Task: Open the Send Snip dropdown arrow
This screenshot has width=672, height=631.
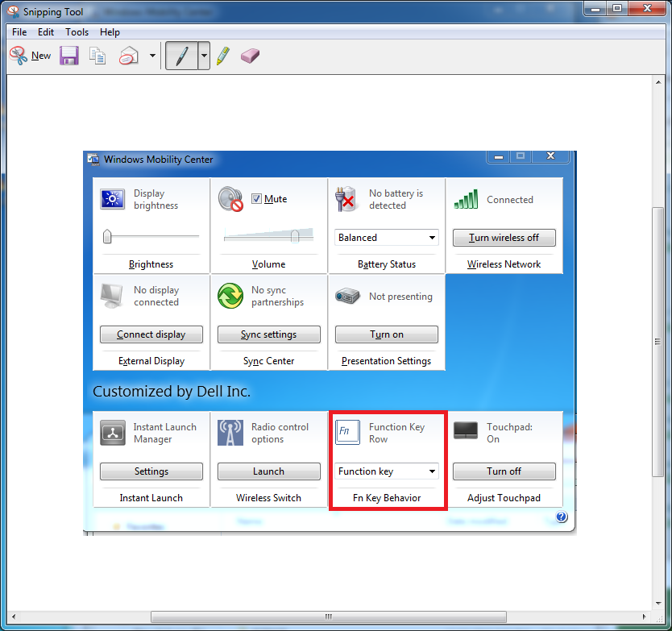Action: (152, 56)
